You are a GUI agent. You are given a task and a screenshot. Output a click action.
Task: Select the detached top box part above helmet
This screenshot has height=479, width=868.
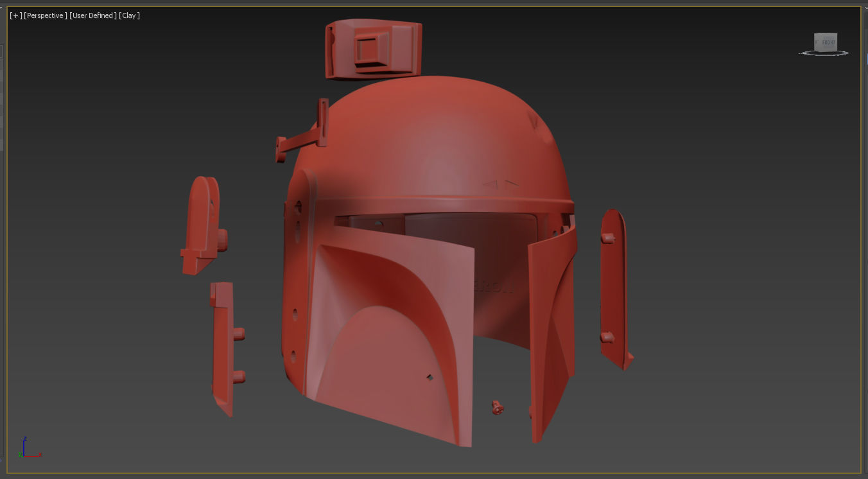373,49
